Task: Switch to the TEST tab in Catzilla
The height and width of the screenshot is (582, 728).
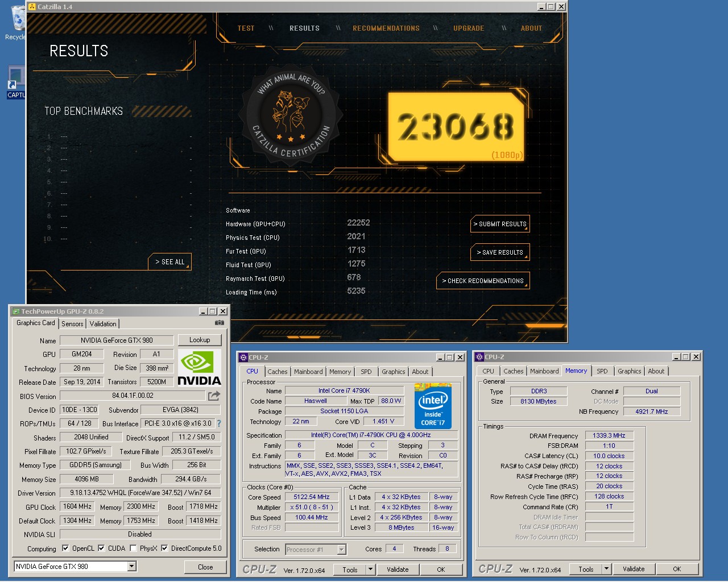Action: 246,28
